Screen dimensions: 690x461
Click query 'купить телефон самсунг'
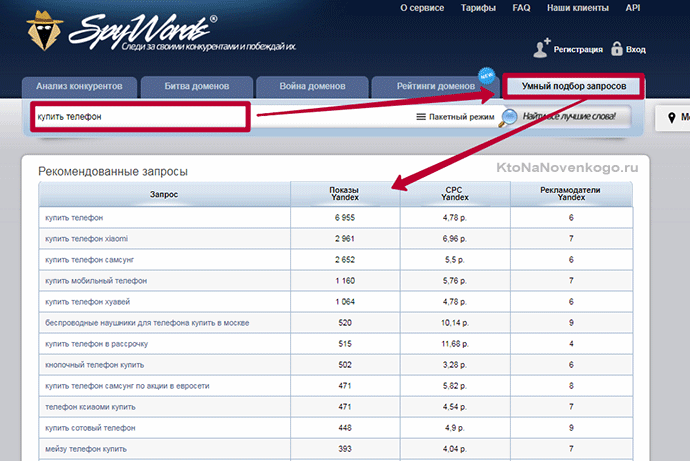click(89, 260)
